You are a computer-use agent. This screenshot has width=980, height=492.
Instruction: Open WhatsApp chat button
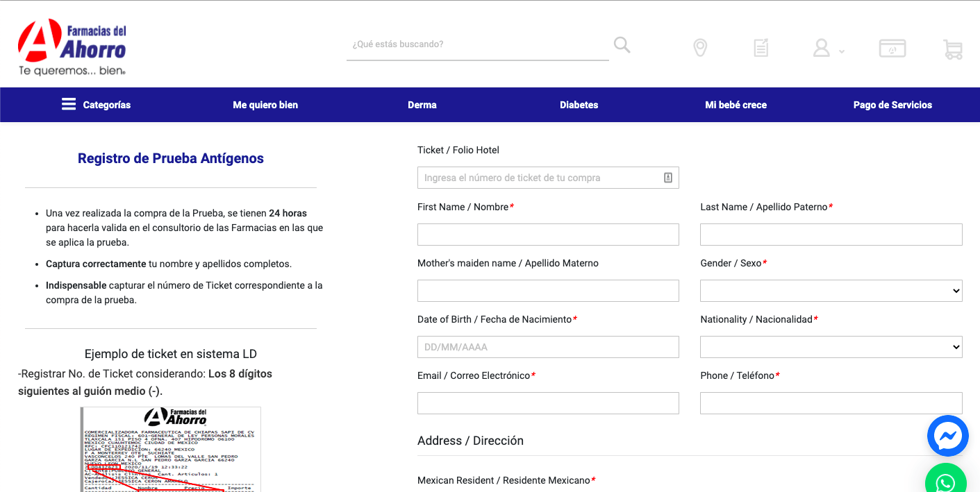[946, 478]
